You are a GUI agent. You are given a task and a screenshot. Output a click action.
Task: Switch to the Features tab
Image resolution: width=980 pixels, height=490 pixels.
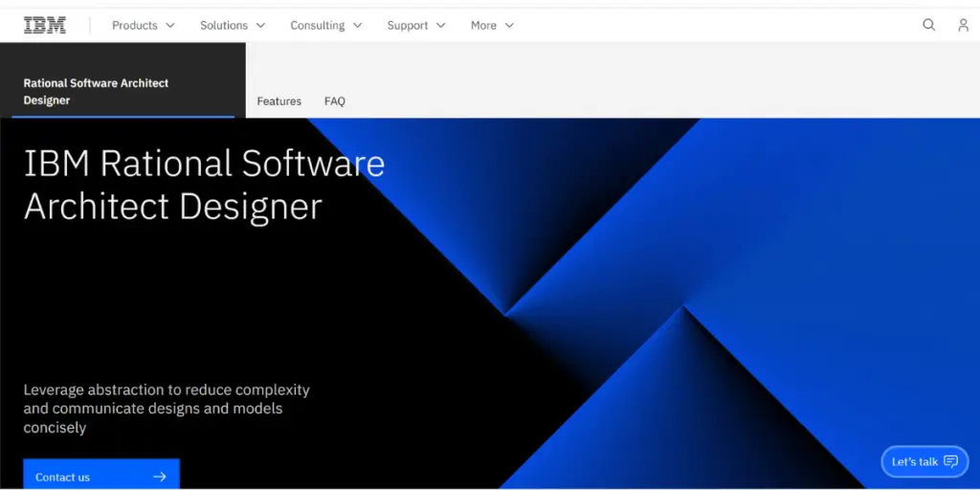[278, 101]
